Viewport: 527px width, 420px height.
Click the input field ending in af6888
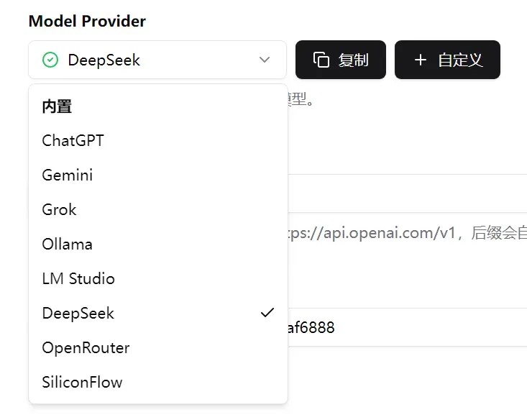tap(408, 327)
